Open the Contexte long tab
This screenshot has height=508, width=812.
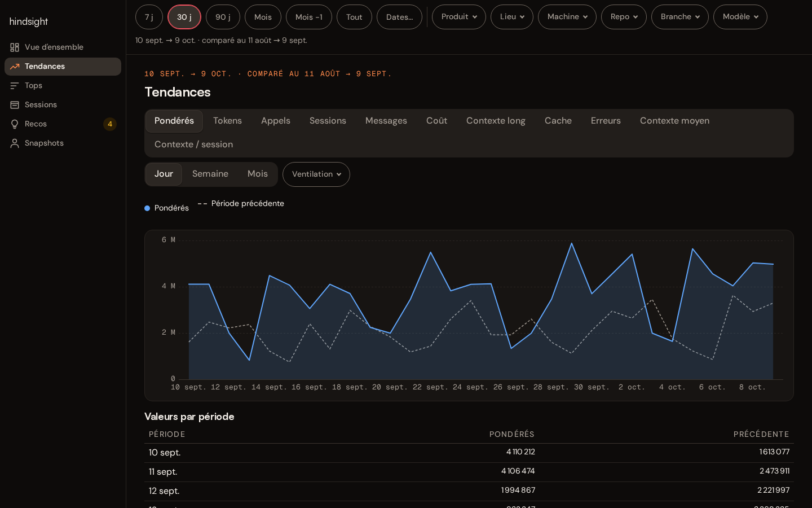(496, 121)
